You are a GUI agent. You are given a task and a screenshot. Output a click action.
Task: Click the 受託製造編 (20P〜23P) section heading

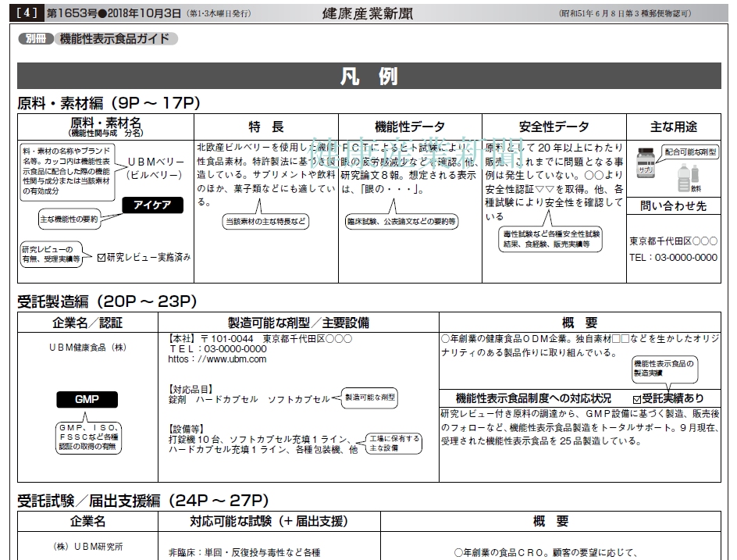tap(107, 301)
